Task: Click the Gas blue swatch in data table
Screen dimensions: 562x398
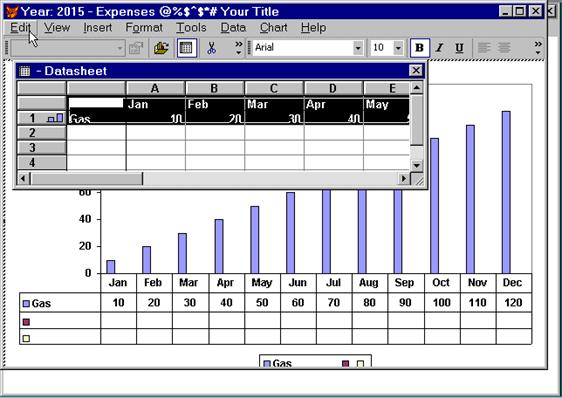Action: pos(26,304)
